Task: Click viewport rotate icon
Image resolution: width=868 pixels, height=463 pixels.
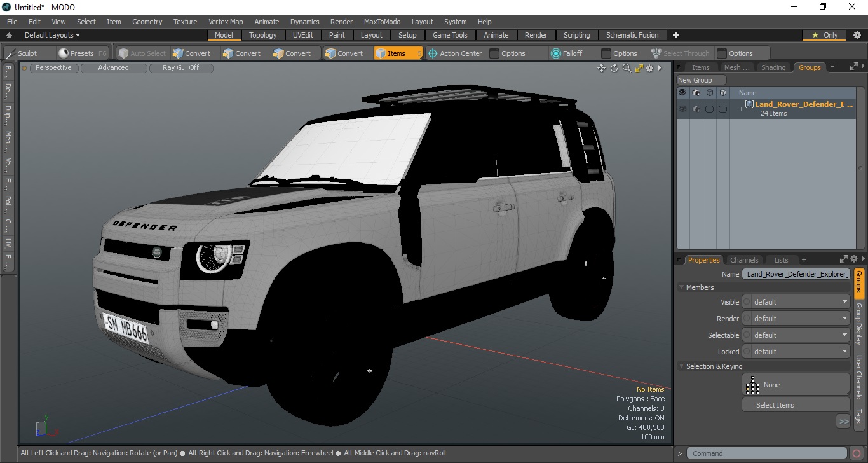Action: (614, 68)
